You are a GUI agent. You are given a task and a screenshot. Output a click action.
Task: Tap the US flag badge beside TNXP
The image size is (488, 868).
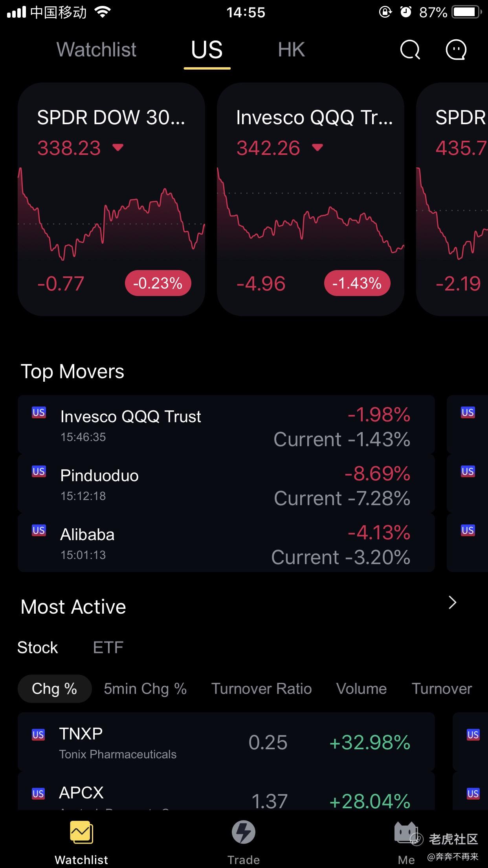39,735
